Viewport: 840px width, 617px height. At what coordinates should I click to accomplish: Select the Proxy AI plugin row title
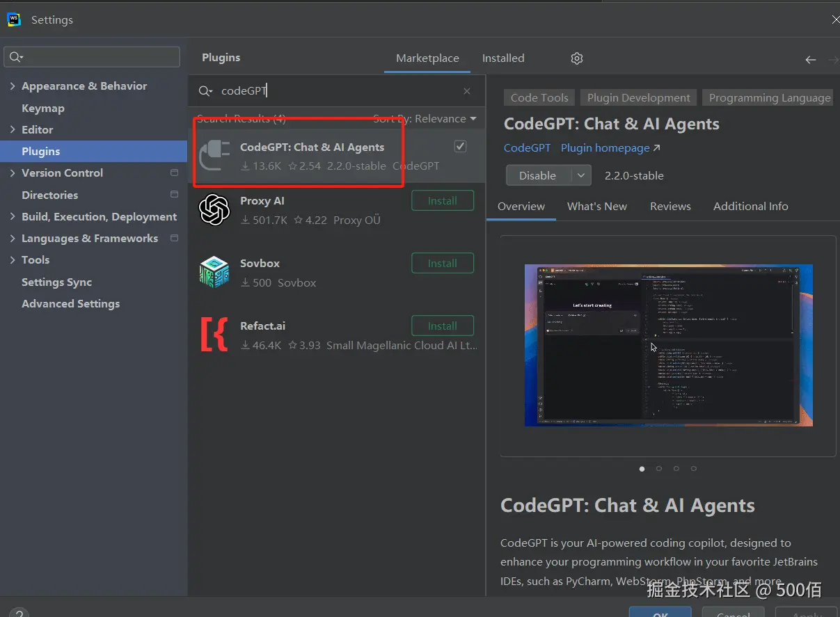click(262, 200)
